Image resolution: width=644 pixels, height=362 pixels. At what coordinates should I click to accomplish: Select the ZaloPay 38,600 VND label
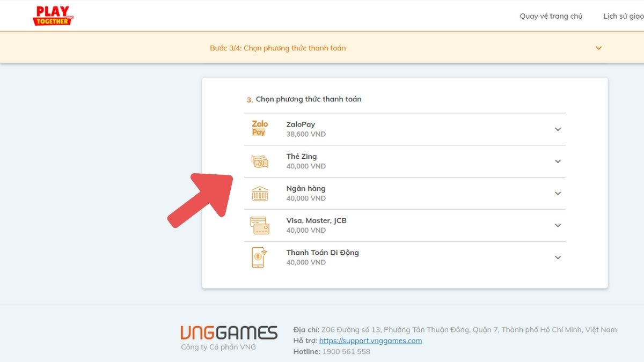tap(306, 129)
